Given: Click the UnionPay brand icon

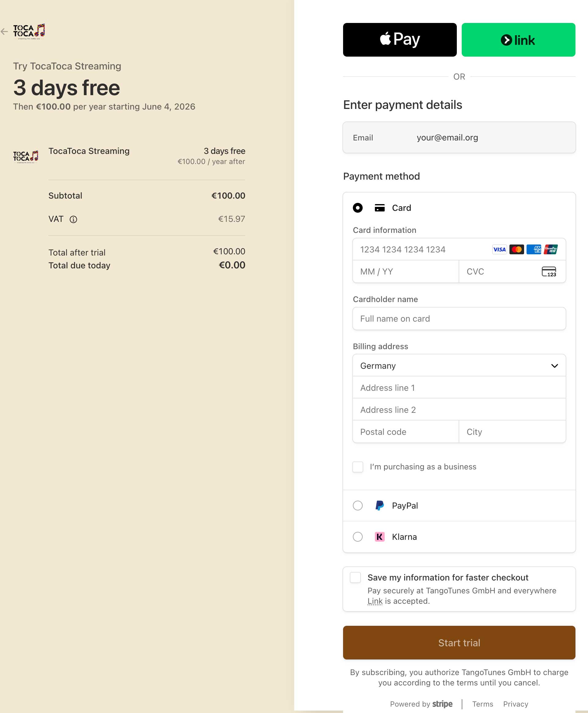Looking at the screenshot, I should [x=551, y=249].
